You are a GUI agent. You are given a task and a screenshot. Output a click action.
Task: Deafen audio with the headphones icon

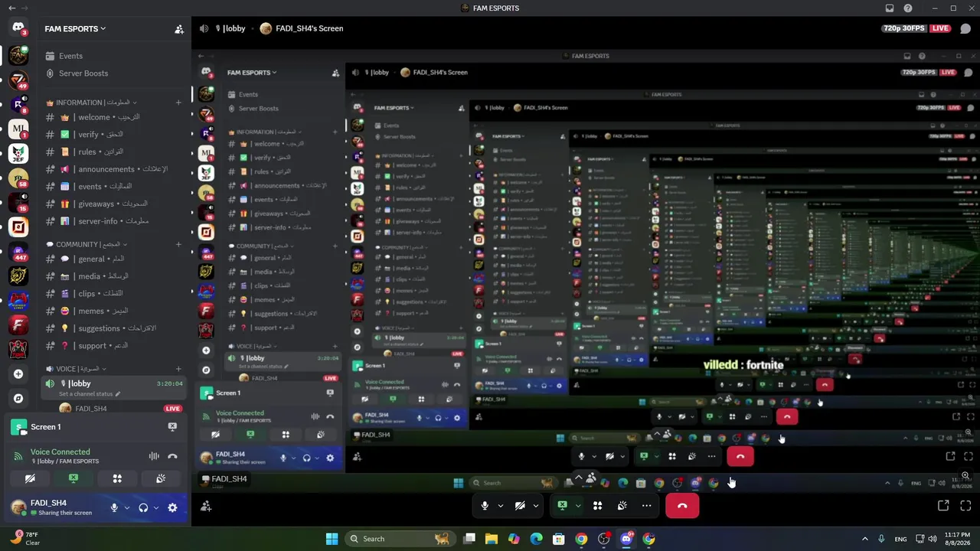[x=143, y=507]
